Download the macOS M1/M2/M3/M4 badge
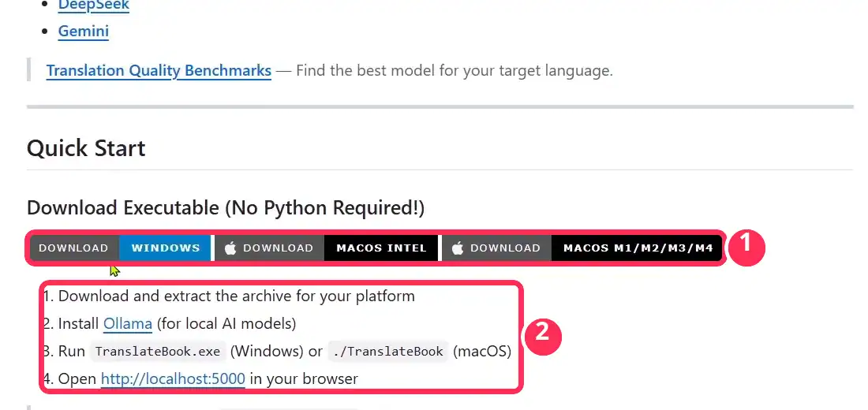868x410 pixels. [582, 248]
